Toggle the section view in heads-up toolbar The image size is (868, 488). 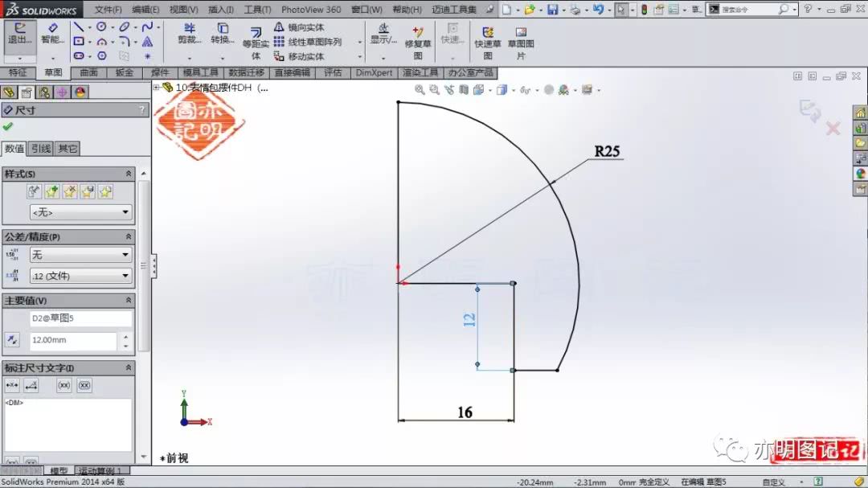coord(464,88)
